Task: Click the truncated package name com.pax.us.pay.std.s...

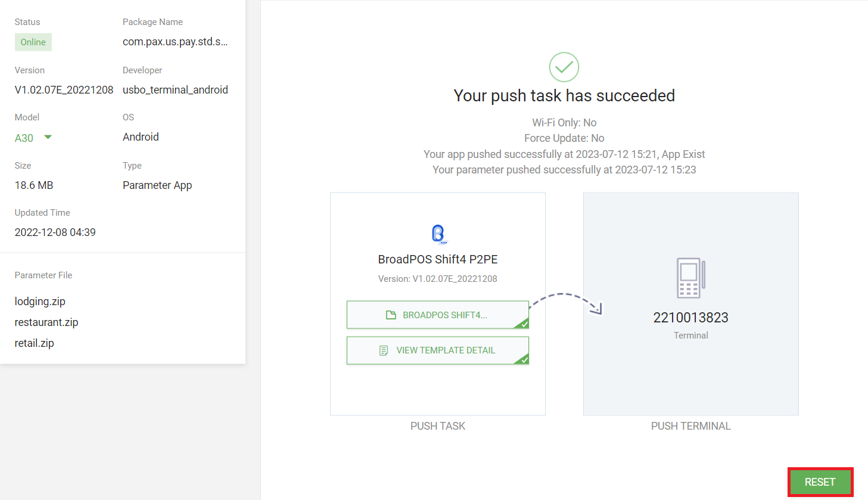Action: click(175, 42)
